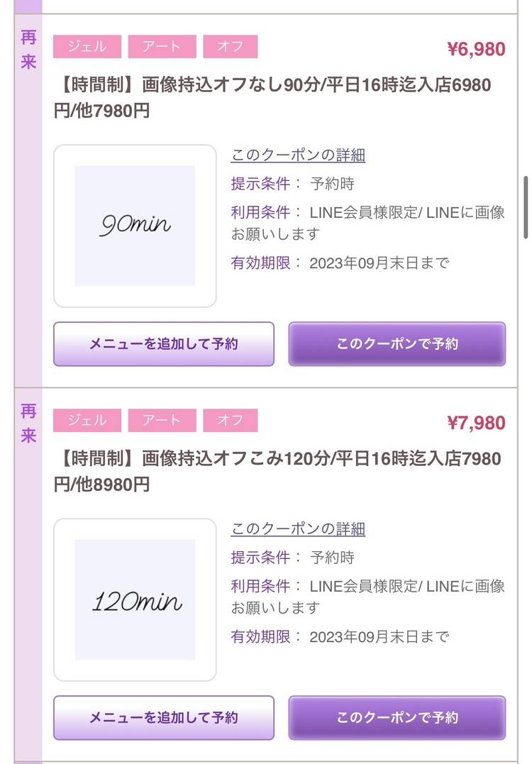Viewport: 532px width, 764px height.
Task: Add menu and reserve for 120分 coupon
Action: coord(164,718)
